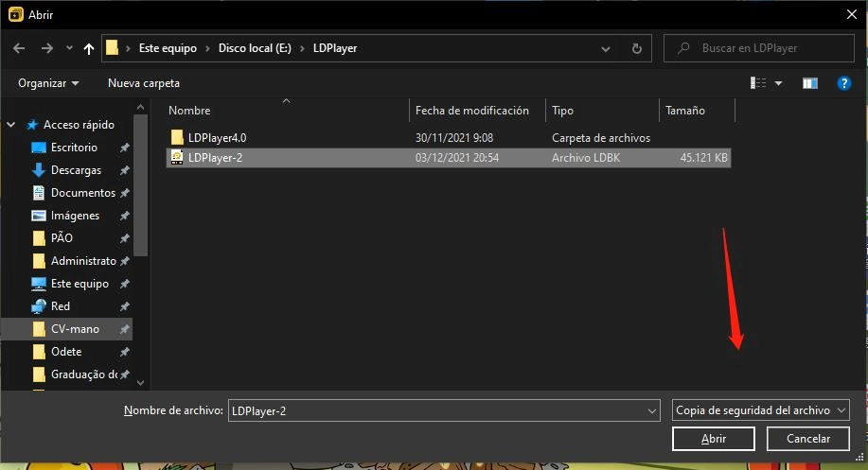Create a new folder with Nueva carpeta
Image resolution: width=868 pixels, height=470 pixels.
coord(143,83)
